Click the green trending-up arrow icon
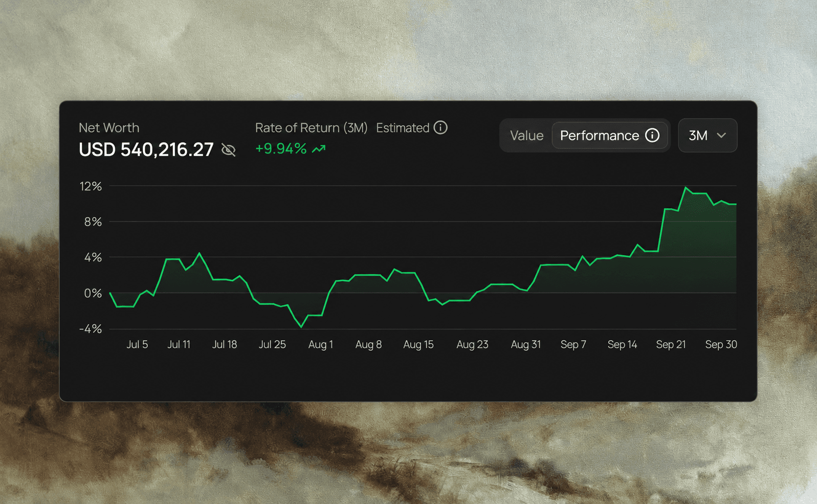The height and width of the screenshot is (504, 817). 319,149
